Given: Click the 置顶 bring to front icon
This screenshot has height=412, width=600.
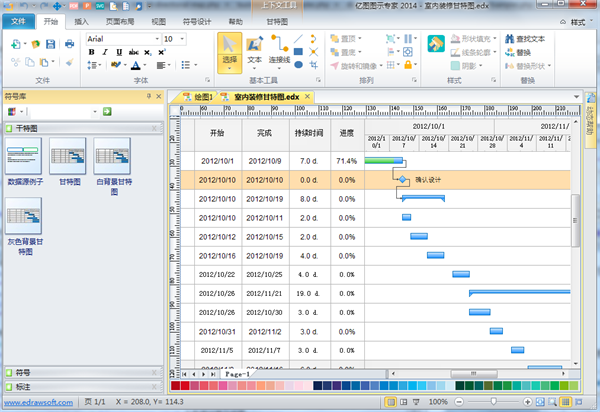Looking at the screenshot, I should pos(334,38).
